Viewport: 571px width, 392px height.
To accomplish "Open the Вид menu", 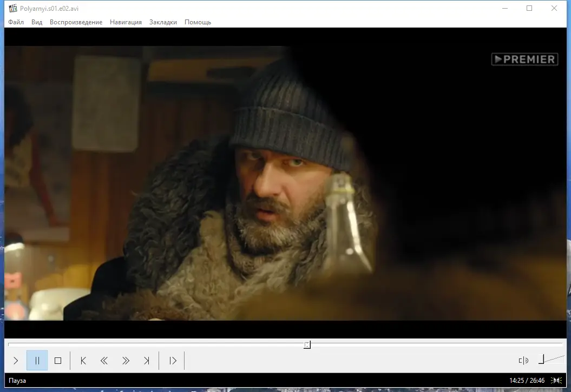I will 37,22.
